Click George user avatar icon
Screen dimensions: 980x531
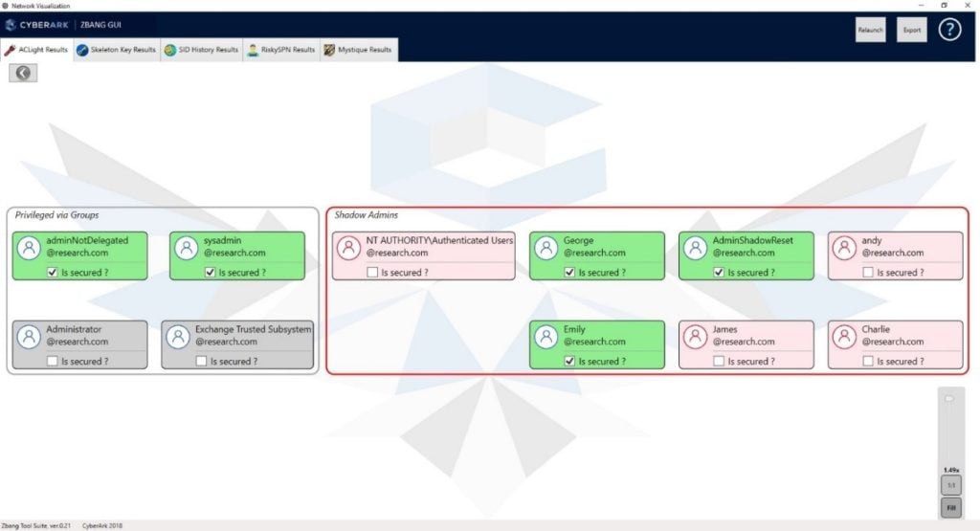click(546, 248)
